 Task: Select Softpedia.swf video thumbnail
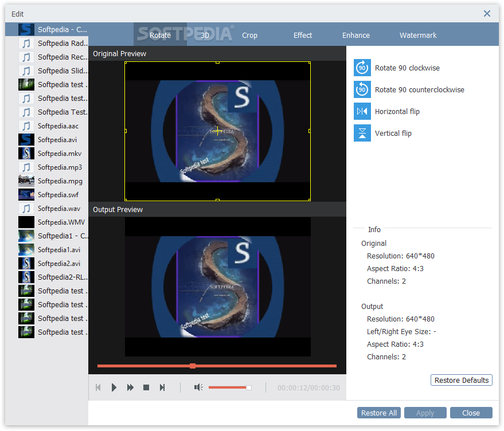[26, 195]
